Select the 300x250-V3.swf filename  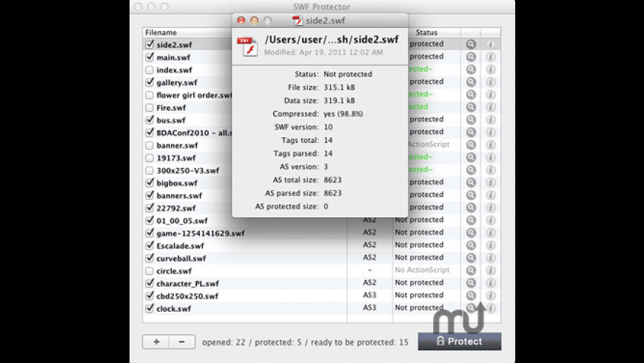pos(188,170)
